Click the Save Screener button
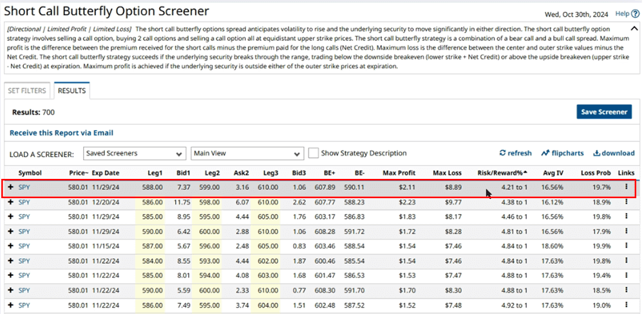Image resolution: width=644 pixels, height=314 pixels. point(603,112)
